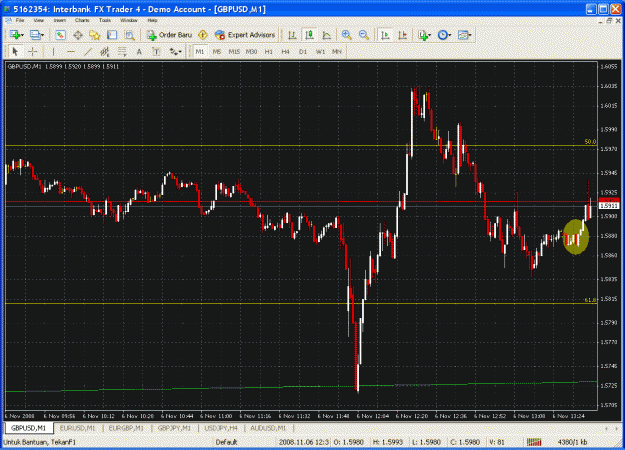
Task: Switch to the USDJPY,H4 chart tab
Action: click(221, 428)
